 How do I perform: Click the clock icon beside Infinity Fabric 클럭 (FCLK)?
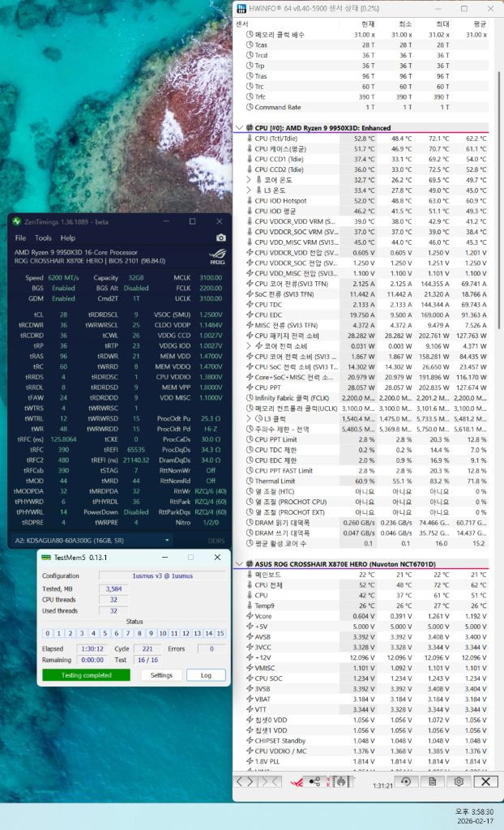click(250, 398)
